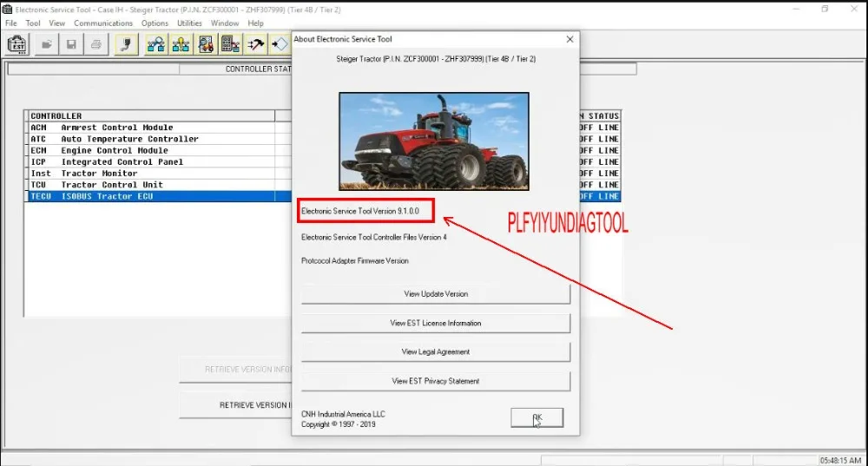Select Inst Tractor Monitor row
Viewport: 868px width, 466px height.
click(x=158, y=174)
